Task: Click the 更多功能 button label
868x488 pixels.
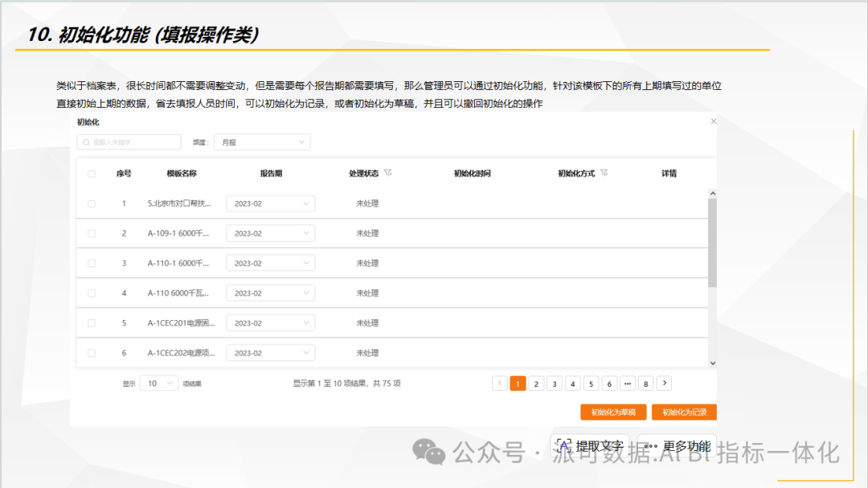Action: click(686, 446)
